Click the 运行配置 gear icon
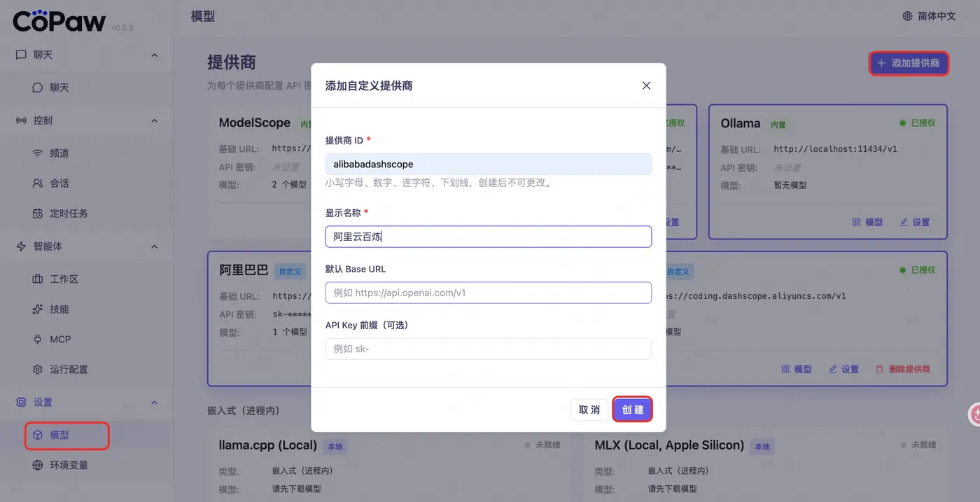 coord(38,369)
